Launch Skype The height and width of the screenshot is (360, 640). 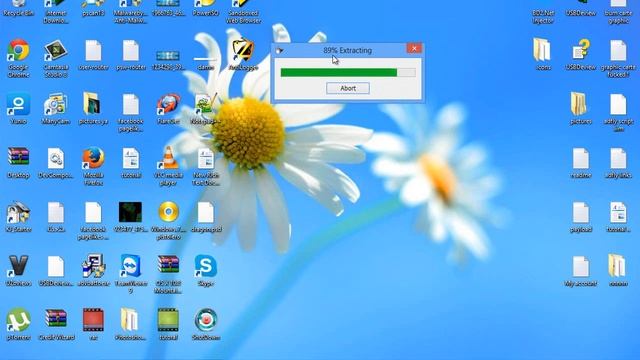coord(206,271)
